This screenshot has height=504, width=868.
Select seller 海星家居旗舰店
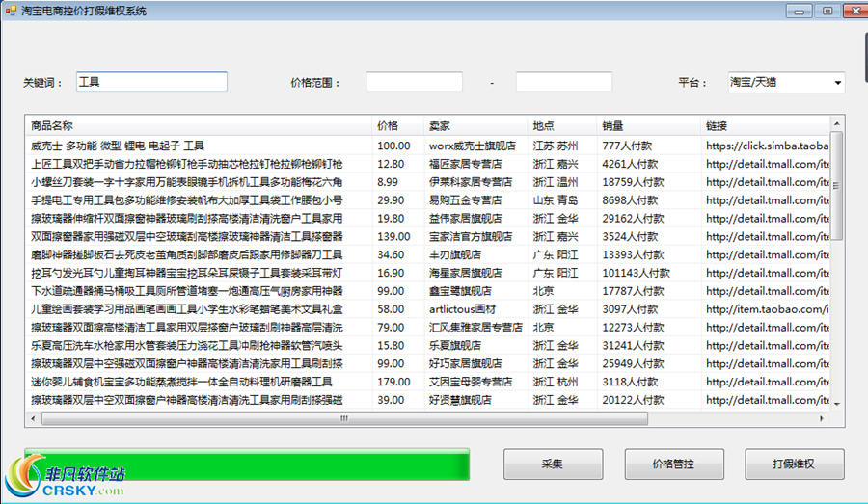[x=466, y=274]
